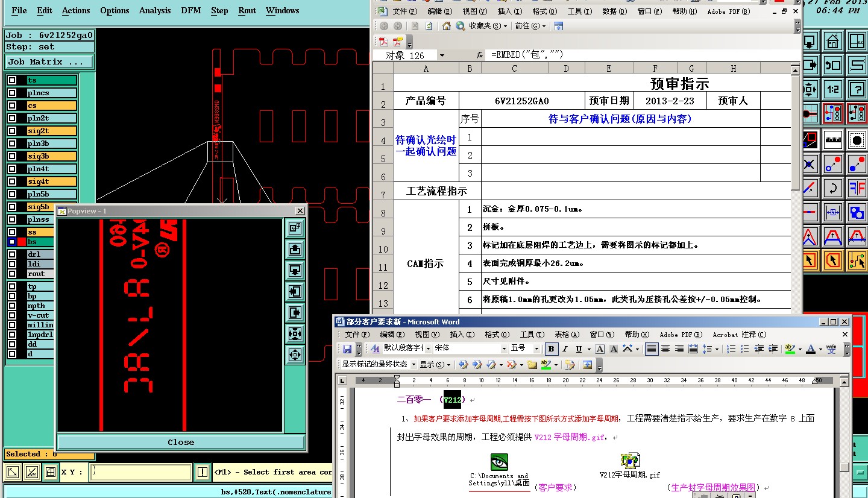This screenshot has height=498, width=868.
Task: Toggle the rout layer checkbox
Action: pyautogui.click(x=12, y=274)
